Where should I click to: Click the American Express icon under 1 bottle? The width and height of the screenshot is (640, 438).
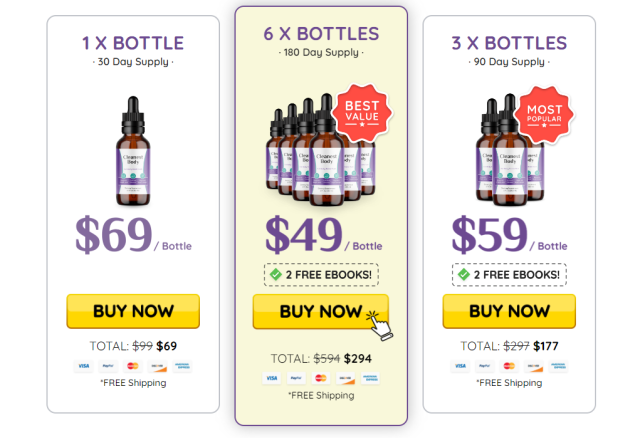click(x=182, y=366)
